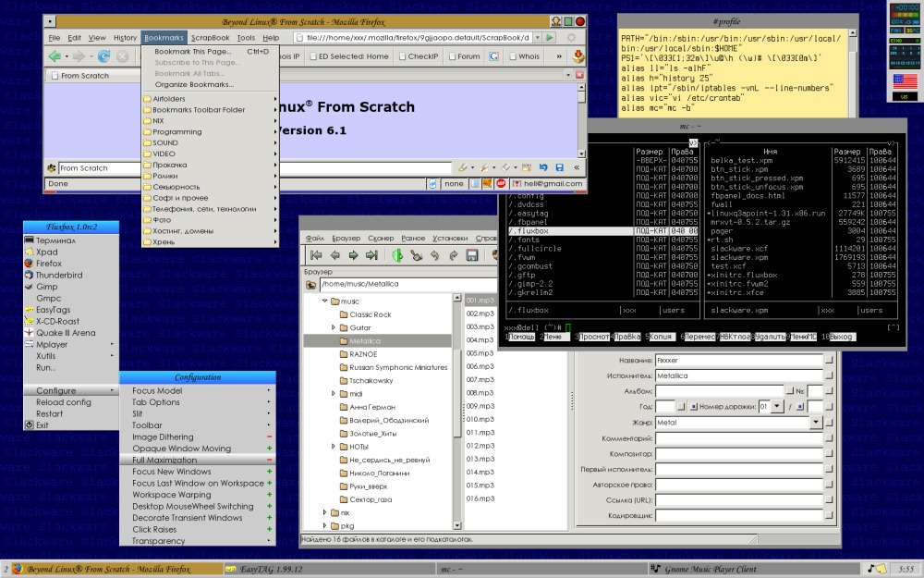
Task: Click the music note icon in system tray
Action: click(x=872, y=569)
